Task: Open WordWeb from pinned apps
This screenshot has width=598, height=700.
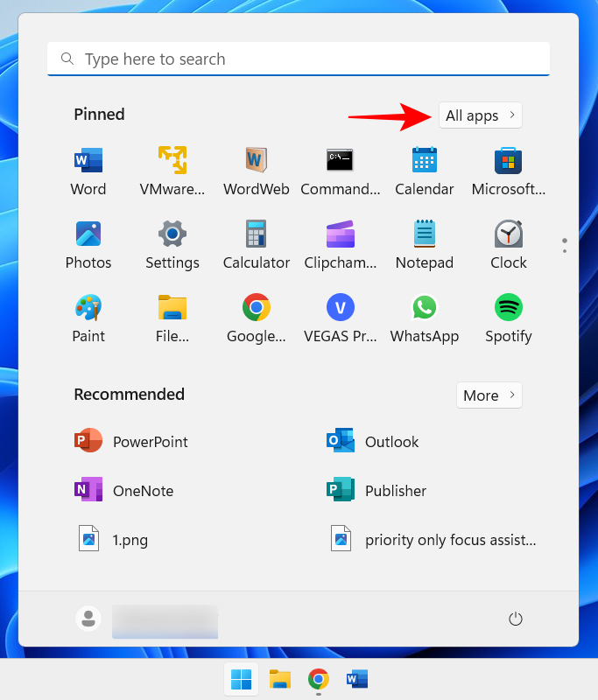Action: click(x=257, y=171)
